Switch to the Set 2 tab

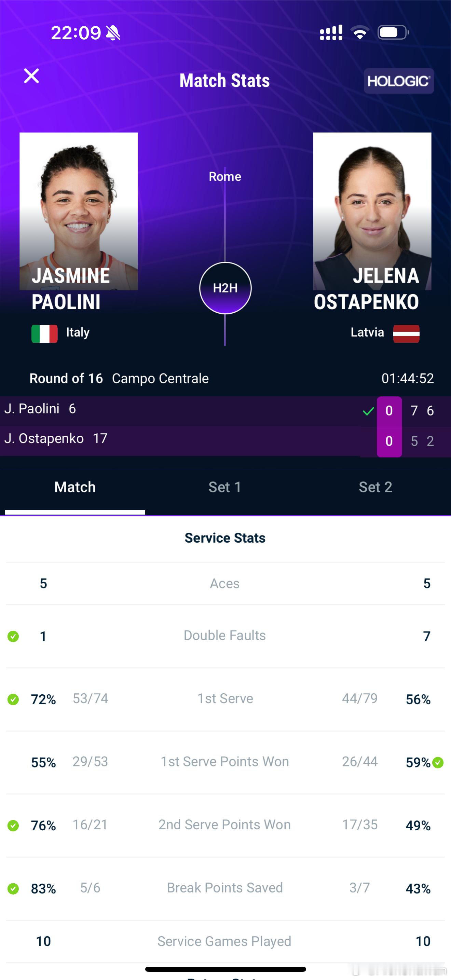coord(375,487)
